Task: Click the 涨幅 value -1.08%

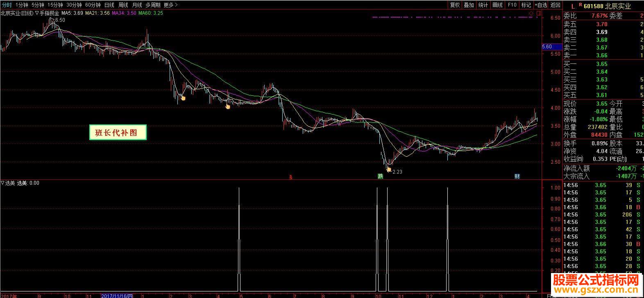Action: click(598, 119)
